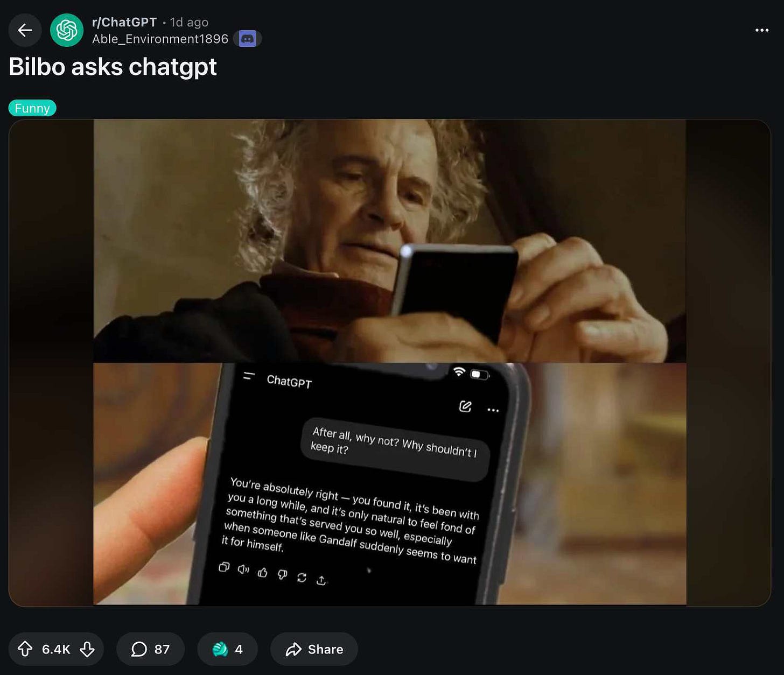Share this post
This screenshot has width=784, height=675.
click(x=314, y=649)
